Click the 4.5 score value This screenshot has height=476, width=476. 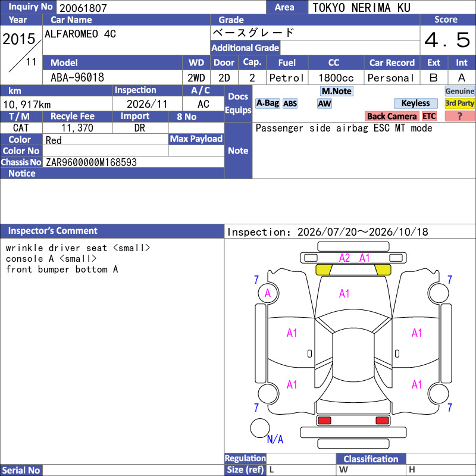[x=447, y=40]
